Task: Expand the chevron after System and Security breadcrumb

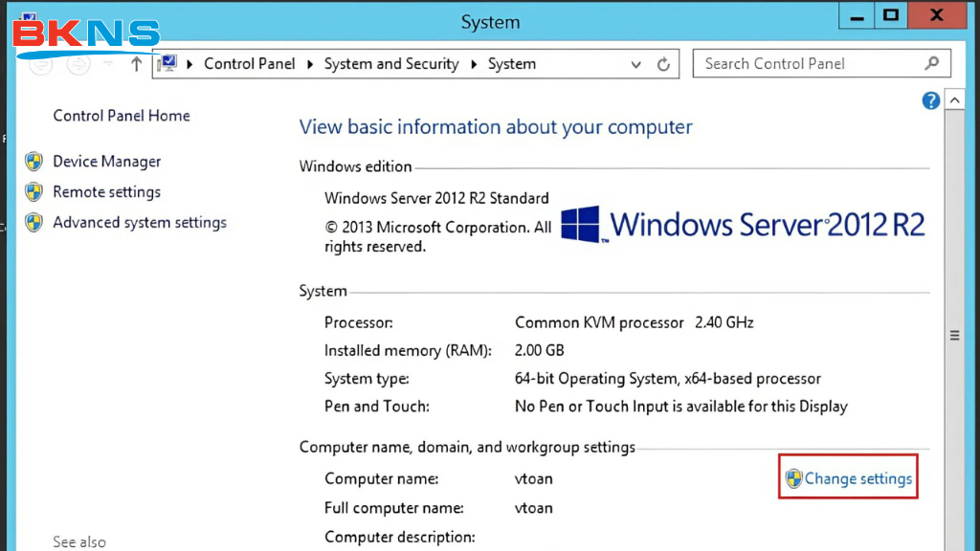Action: tap(474, 64)
